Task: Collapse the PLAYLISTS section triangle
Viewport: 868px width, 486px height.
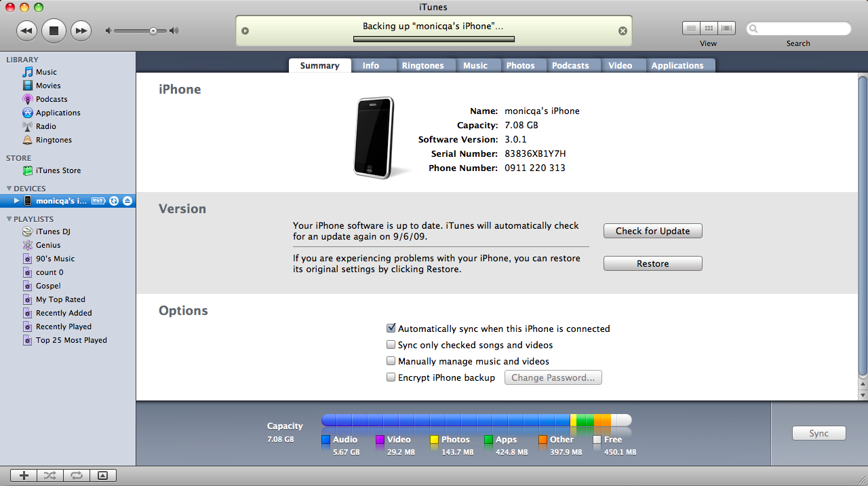Action: coord(9,219)
